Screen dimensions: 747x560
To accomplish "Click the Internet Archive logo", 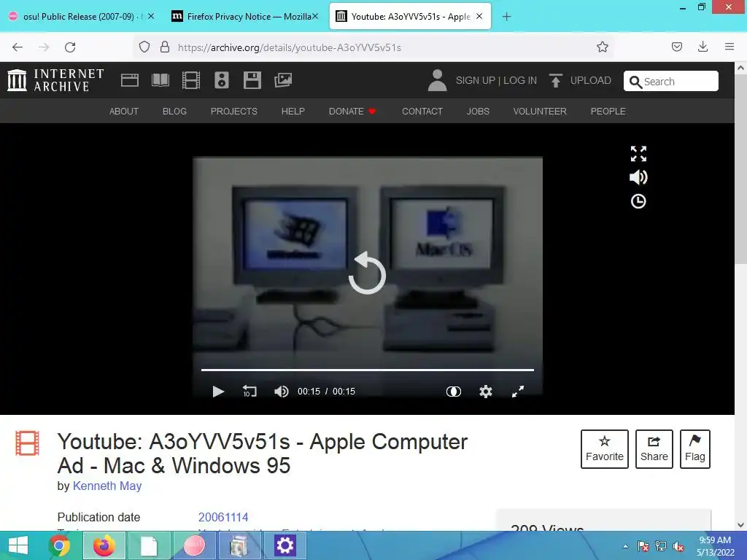I will pos(55,80).
